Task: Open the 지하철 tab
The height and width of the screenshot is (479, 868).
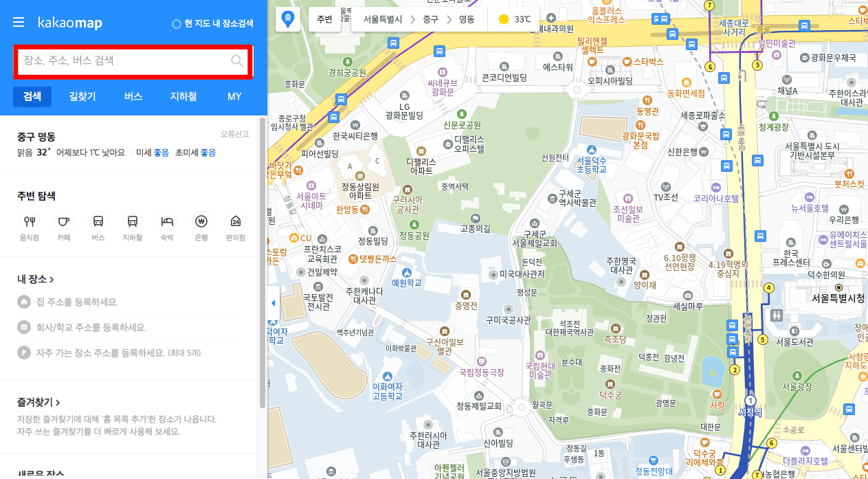Action: point(183,96)
